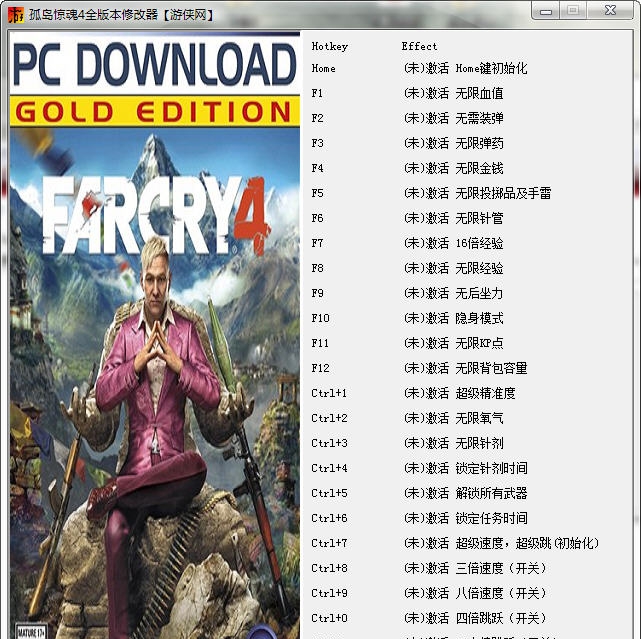Click the 'F7' hotkey label
This screenshot has height=639, width=641.
click(317, 243)
